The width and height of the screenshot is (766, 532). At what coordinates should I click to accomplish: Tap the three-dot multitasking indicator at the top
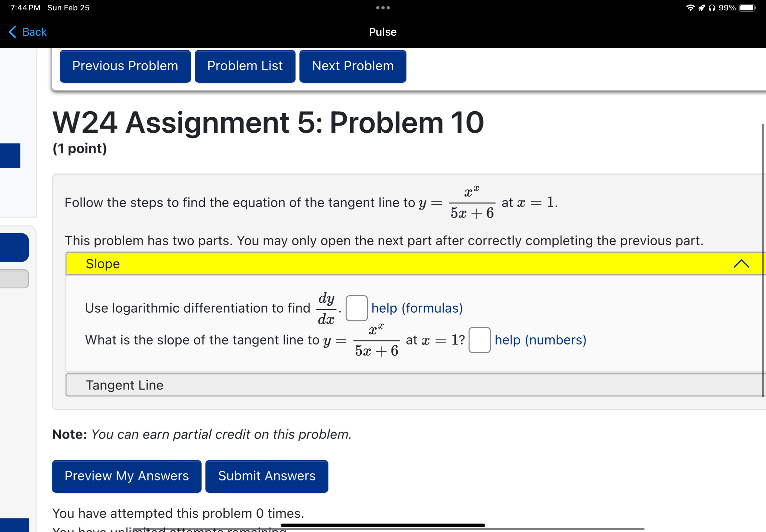pos(382,7)
